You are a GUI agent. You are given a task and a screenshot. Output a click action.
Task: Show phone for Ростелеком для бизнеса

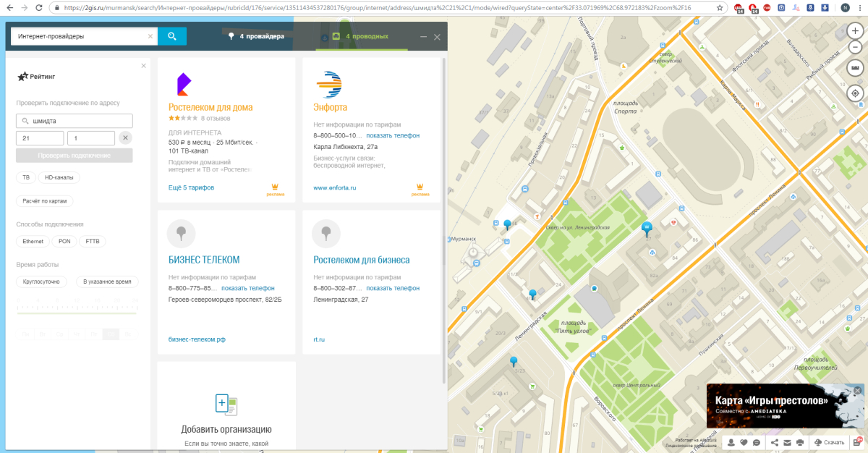pyautogui.click(x=393, y=288)
